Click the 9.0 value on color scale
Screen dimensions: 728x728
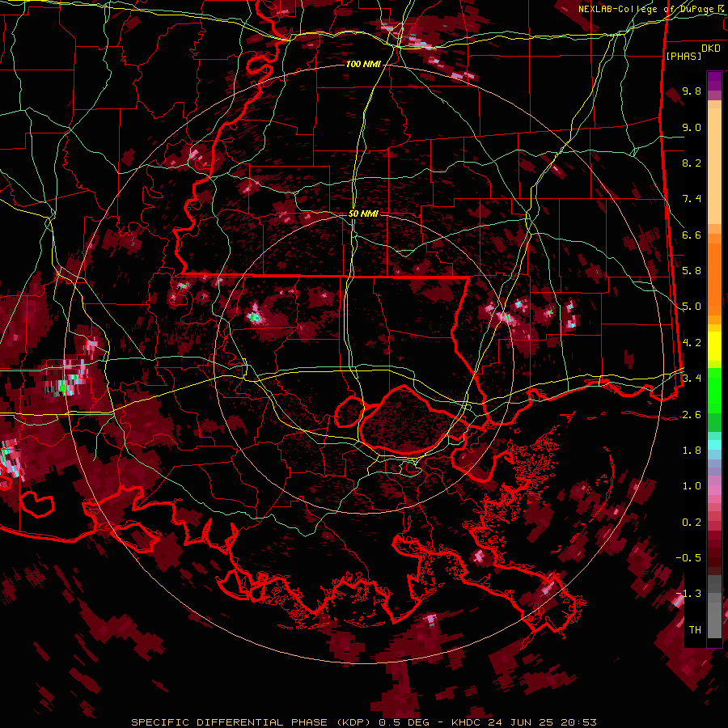point(692,127)
